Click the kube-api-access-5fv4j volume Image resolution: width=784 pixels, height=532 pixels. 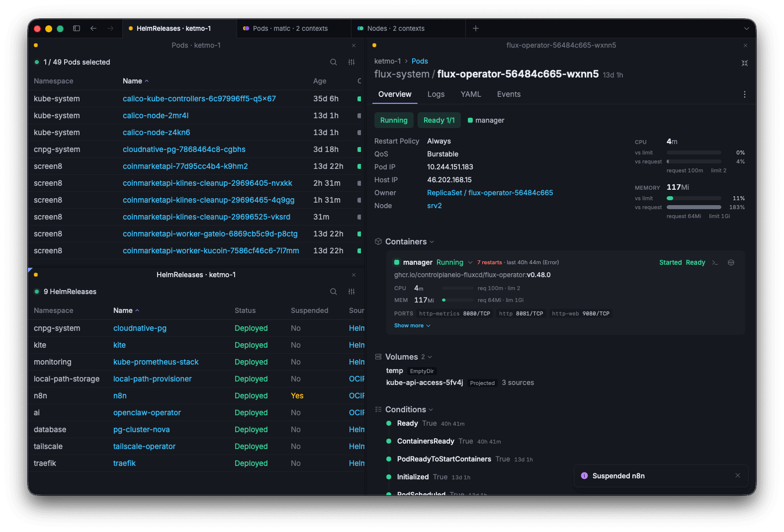(424, 382)
